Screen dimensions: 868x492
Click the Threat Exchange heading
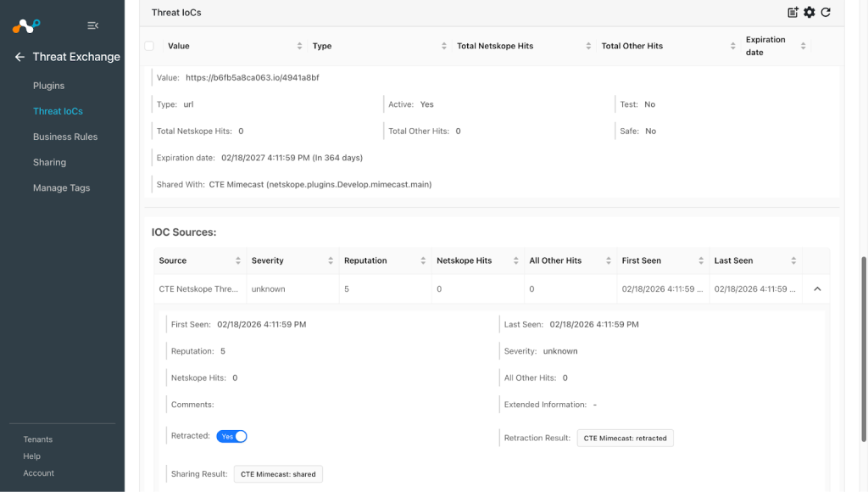click(x=76, y=57)
